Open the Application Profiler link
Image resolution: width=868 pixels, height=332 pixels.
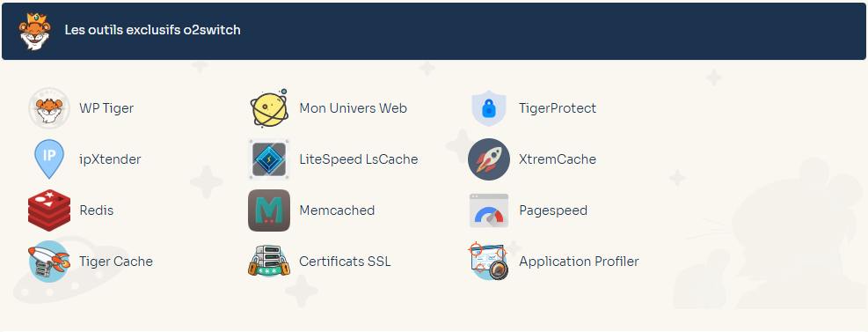click(x=579, y=261)
